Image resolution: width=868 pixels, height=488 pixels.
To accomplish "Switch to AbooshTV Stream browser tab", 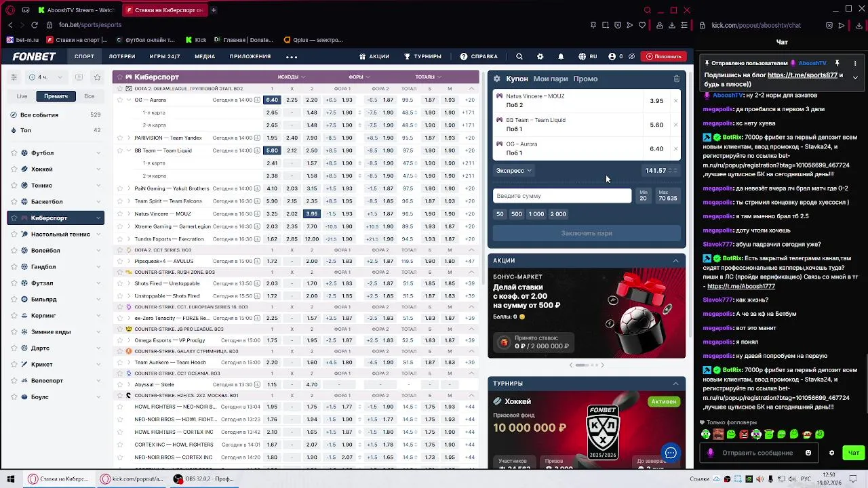I will [76, 10].
